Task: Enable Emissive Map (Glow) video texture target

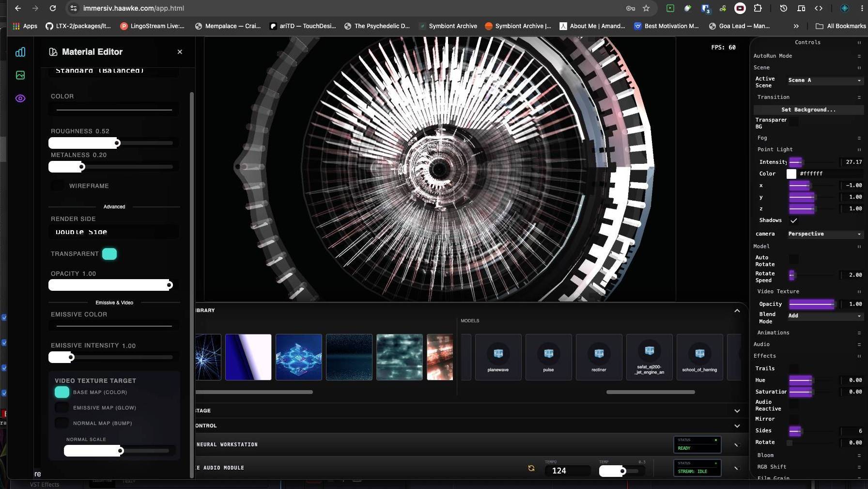Action: (x=62, y=408)
